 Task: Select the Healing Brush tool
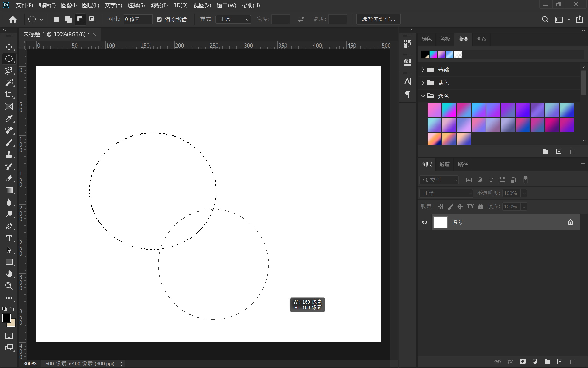tap(9, 130)
